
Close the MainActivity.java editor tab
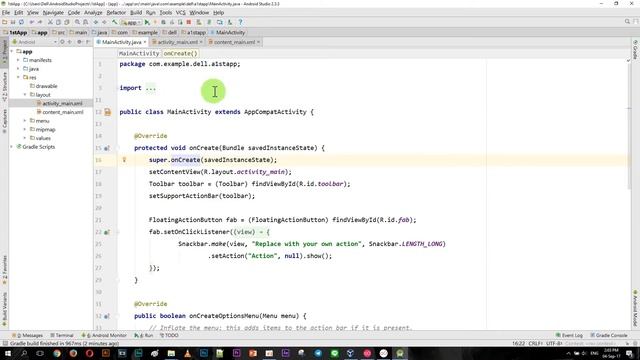point(145,42)
